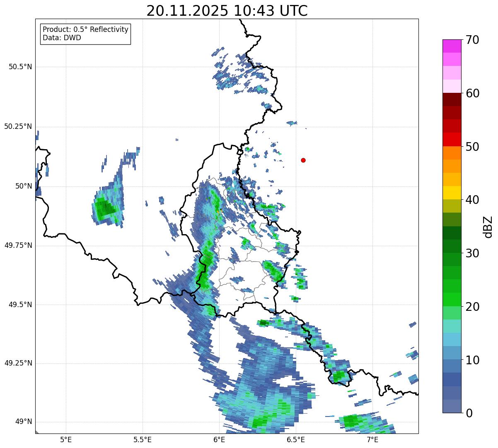The width and height of the screenshot is (498, 448).
Task: Click the 50°N latitude label
Action: 24,186
